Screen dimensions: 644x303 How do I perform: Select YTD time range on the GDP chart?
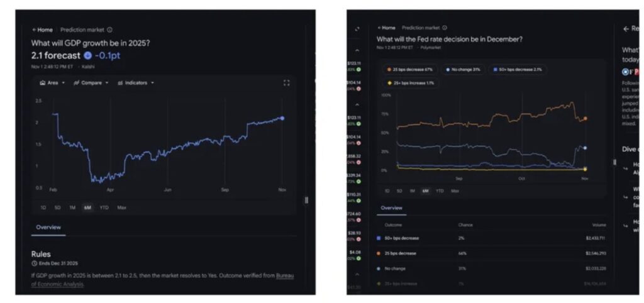pos(104,207)
